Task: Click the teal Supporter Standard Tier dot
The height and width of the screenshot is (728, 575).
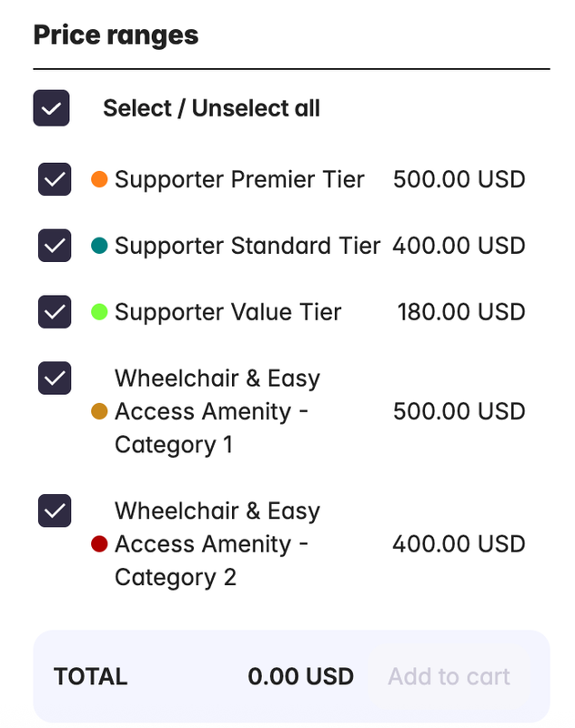Action: [100, 246]
